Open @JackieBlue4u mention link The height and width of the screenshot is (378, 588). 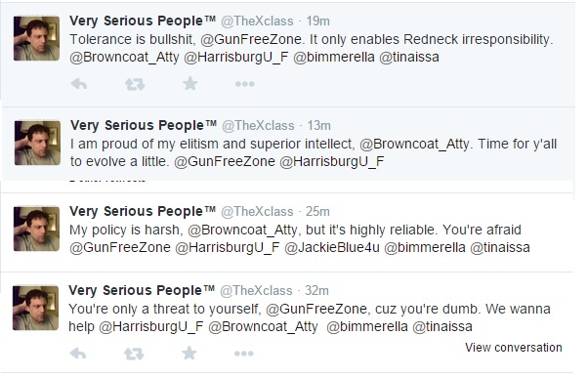[332, 248]
